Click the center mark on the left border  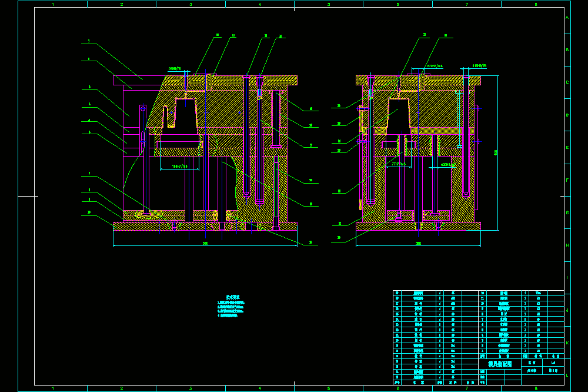[x=28, y=196]
